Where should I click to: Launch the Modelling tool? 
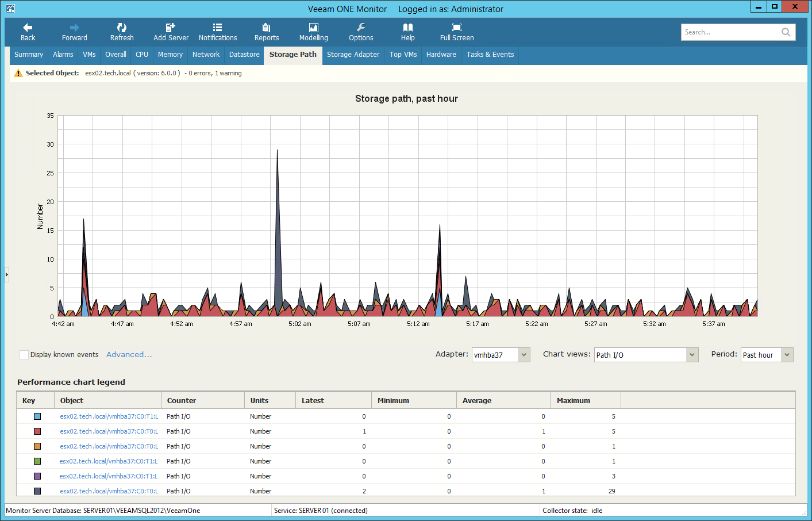(x=314, y=32)
